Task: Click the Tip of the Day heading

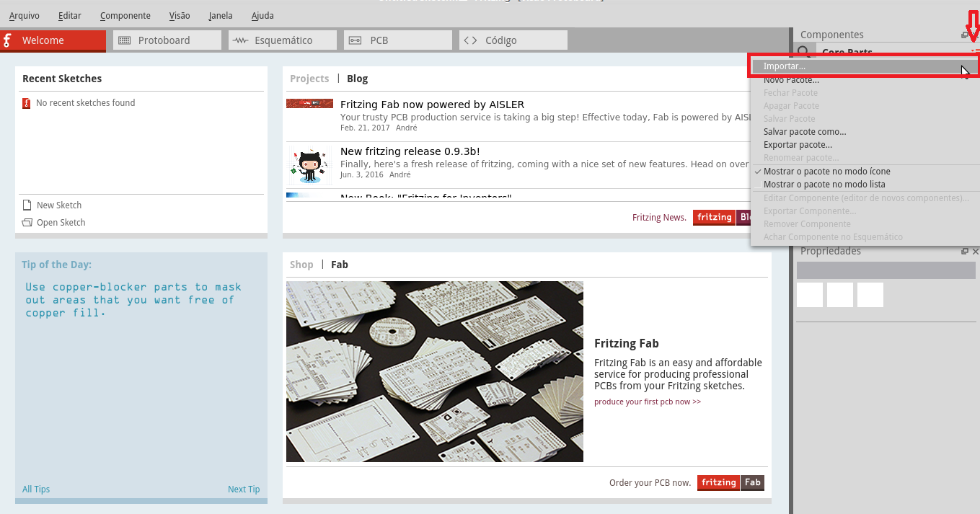Action: click(57, 265)
